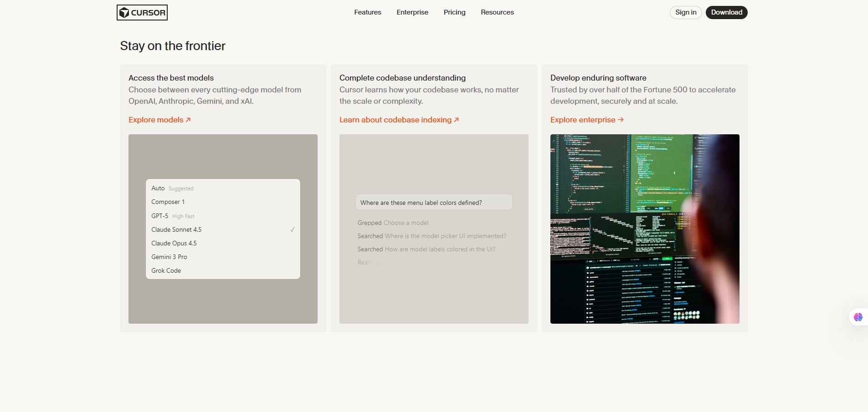
Task: Click the 'Develop enduring software' title
Action: click(x=598, y=78)
